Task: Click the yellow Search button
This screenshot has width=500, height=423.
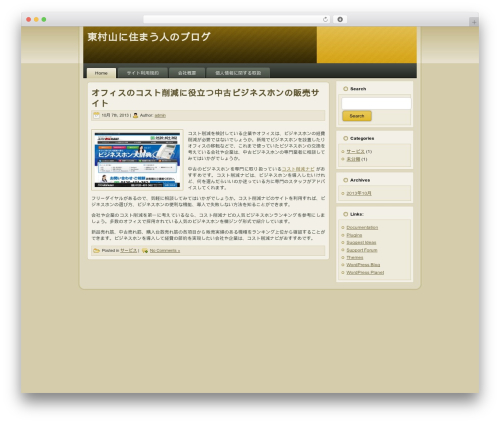Action: pos(357,116)
